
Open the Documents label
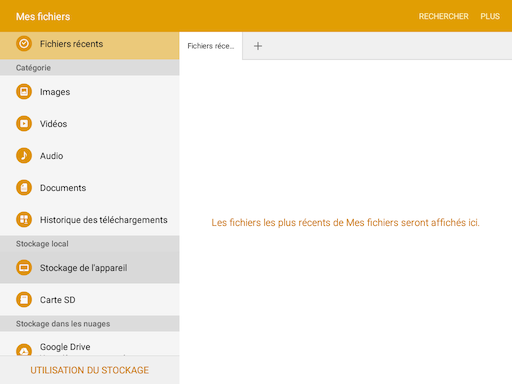(x=63, y=188)
